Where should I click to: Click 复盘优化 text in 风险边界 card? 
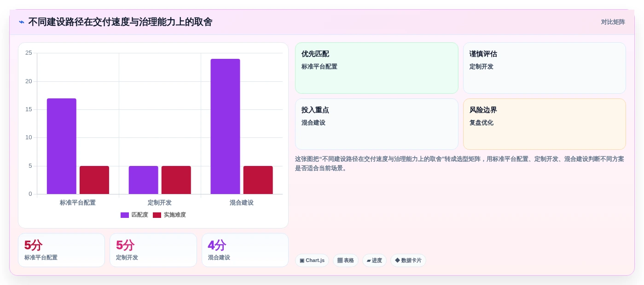[482, 123]
